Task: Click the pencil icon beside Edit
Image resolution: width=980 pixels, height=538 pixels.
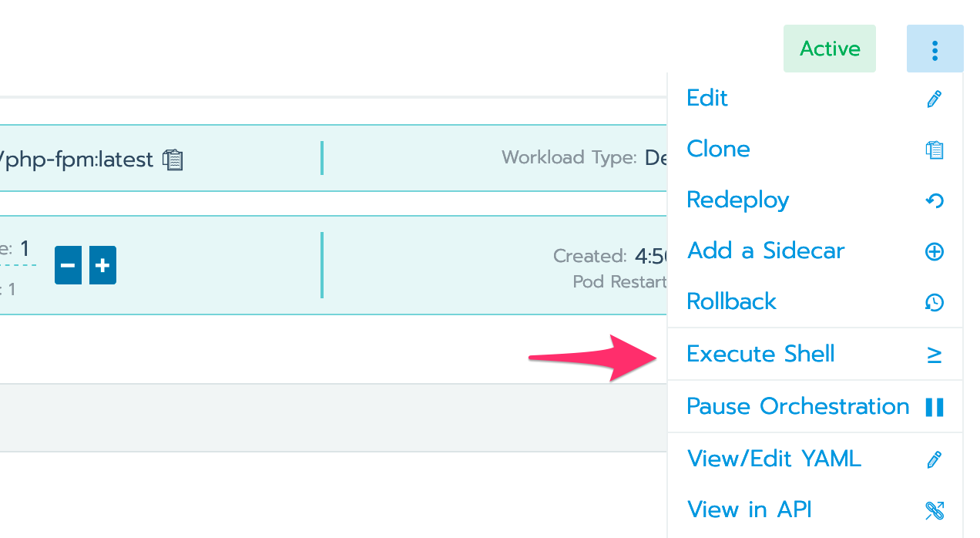Action: (x=934, y=99)
